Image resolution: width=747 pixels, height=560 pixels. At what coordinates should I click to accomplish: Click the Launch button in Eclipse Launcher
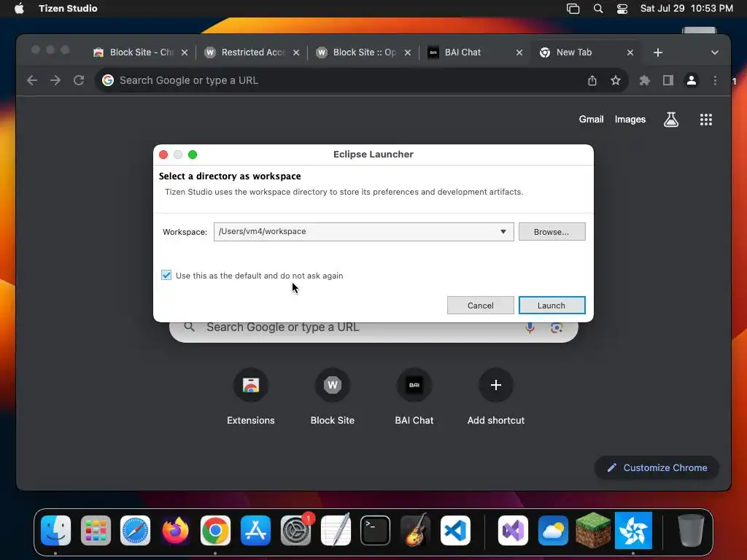point(551,306)
